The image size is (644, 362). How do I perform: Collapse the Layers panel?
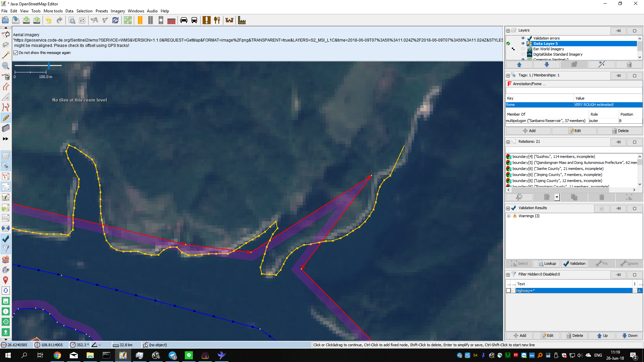tap(508, 31)
